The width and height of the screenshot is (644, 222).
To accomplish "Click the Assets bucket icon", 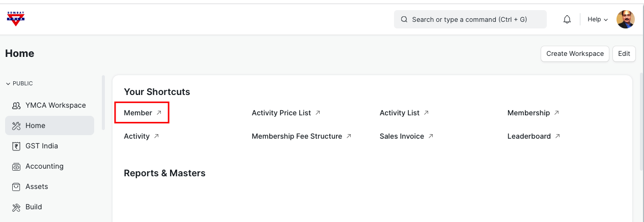I will tap(16, 187).
